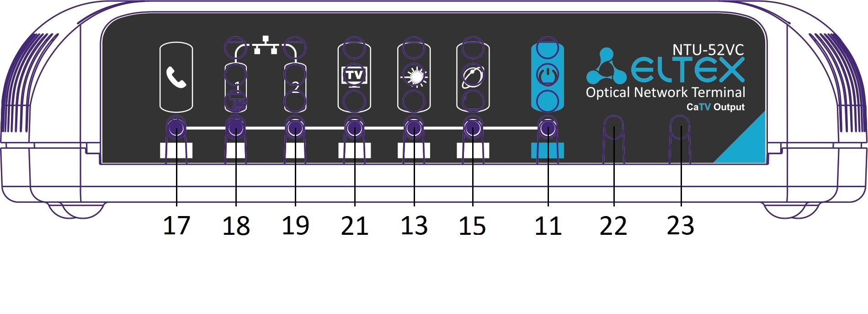
Task: Click the number 11 callout label
Action: 548,226
